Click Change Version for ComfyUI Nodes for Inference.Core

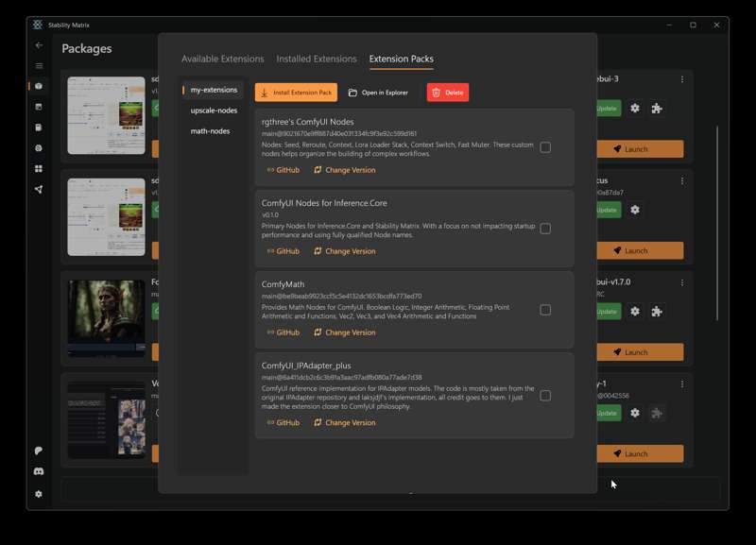[x=344, y=251]
